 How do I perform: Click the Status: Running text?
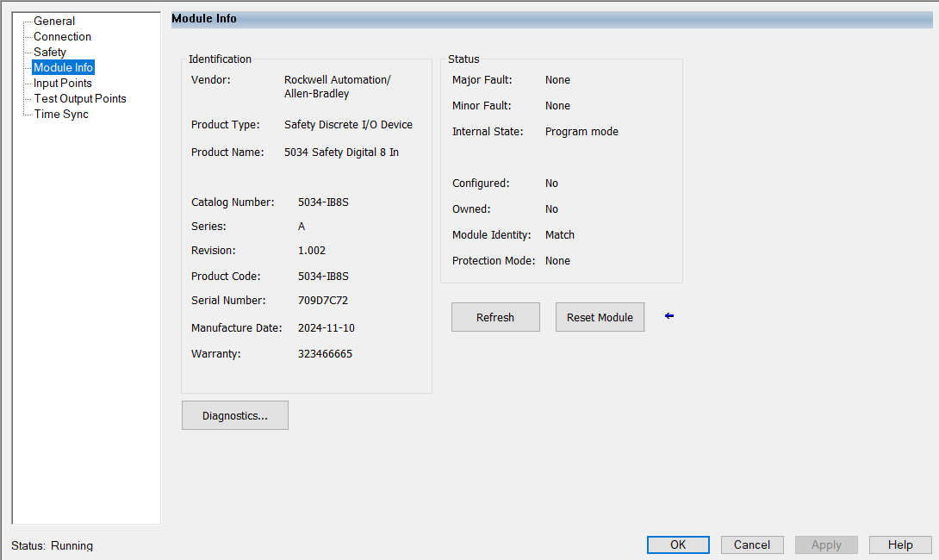(x=52, y=545)
